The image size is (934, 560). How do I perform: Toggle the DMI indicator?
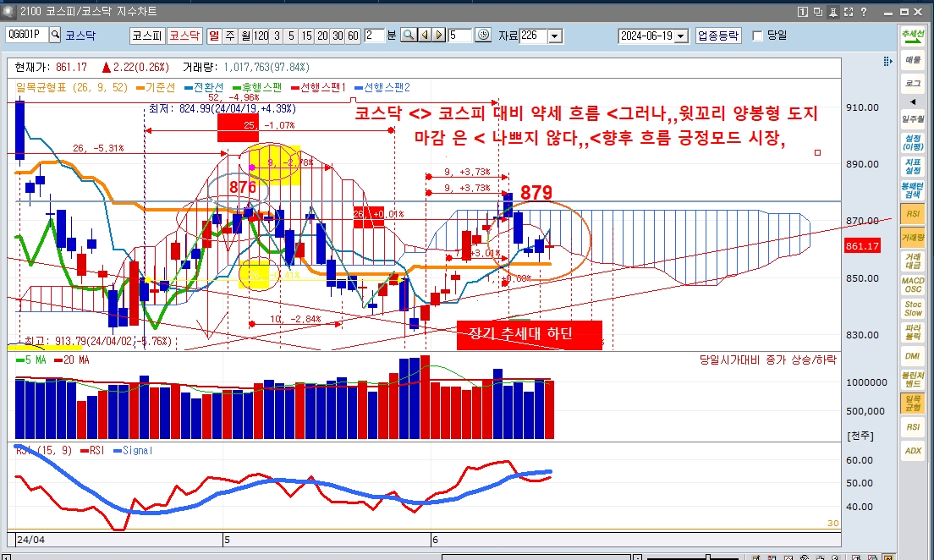pyautogui.click(x=913, y=355)
